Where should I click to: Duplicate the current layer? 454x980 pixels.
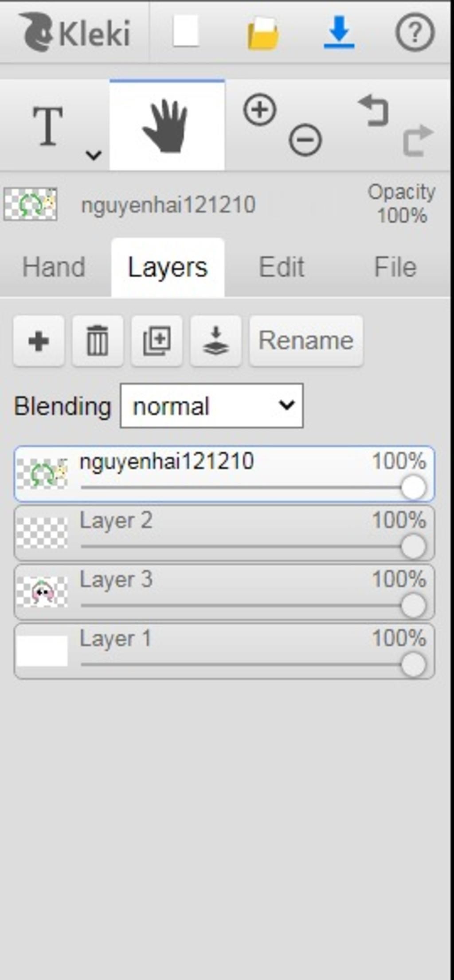[157, 341]
